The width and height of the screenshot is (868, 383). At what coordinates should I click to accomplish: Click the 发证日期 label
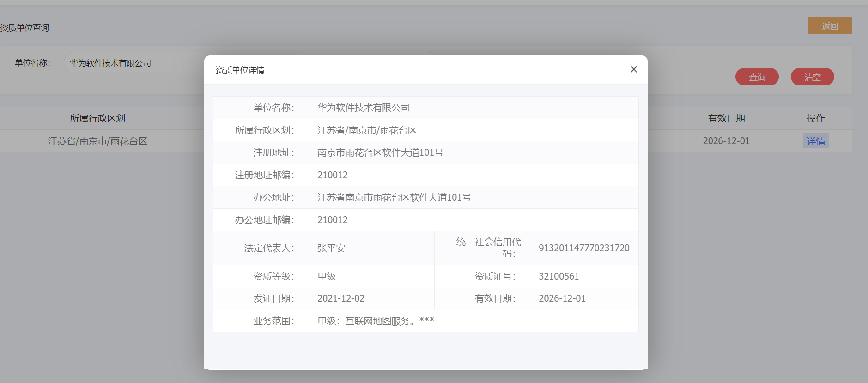(x=273, y=298)
